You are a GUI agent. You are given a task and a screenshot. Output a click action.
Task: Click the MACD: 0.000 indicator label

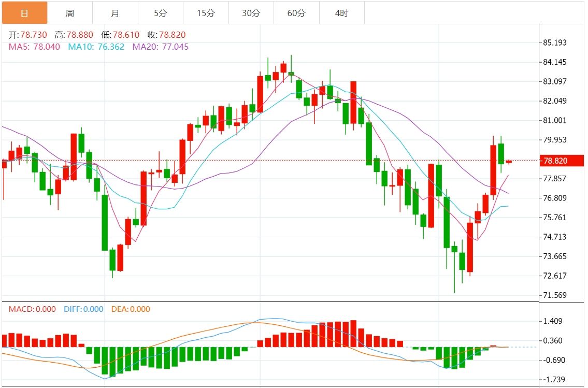[32, 309]
